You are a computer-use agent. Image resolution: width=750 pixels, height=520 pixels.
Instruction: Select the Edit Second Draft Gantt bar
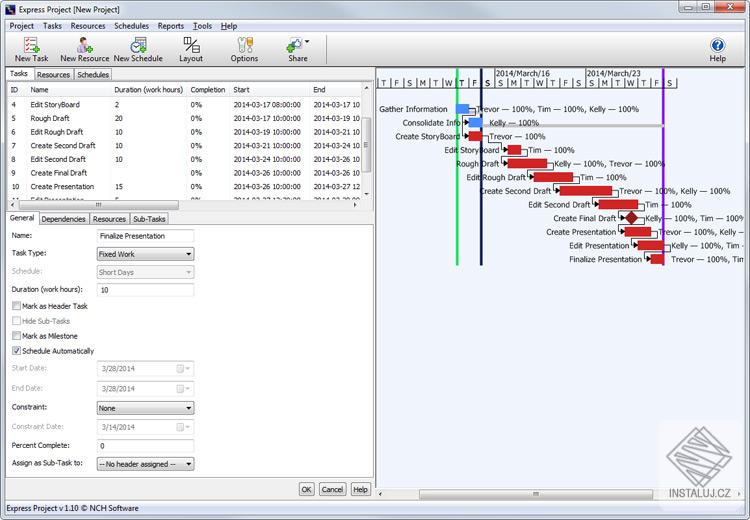point(618,205)
